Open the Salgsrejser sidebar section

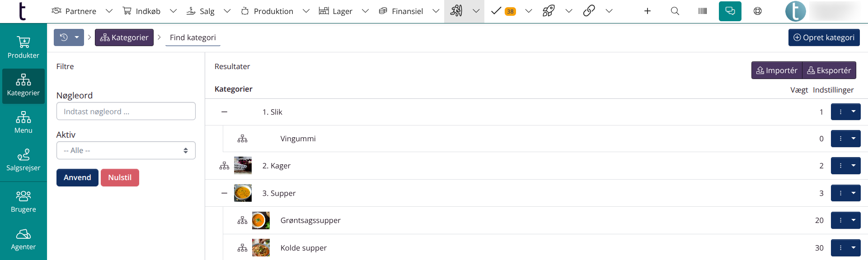pyautogui.click(x=23, y=160)
